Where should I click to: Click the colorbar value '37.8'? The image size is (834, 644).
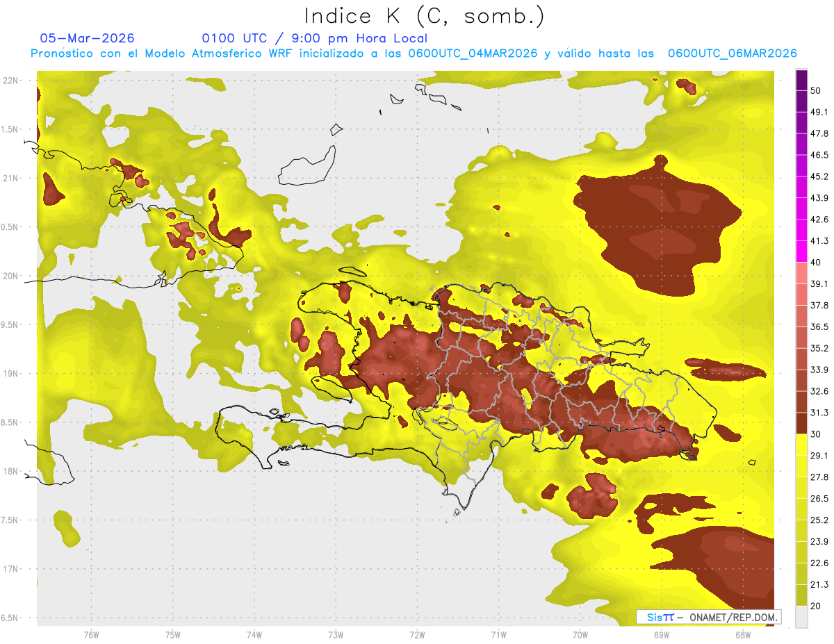tap(819, 305)
